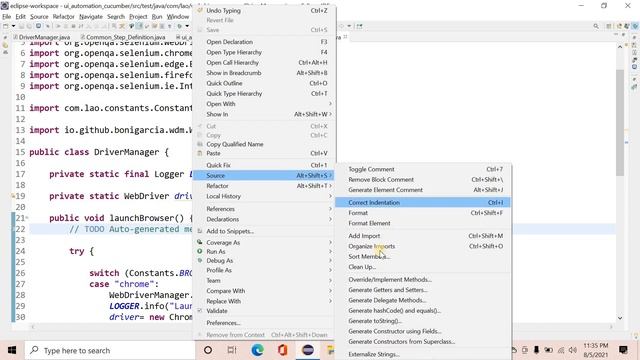Click the "public class DriverManager" code line
The image size is (640, 360).
pyautogui.click(x=99, y=152)
